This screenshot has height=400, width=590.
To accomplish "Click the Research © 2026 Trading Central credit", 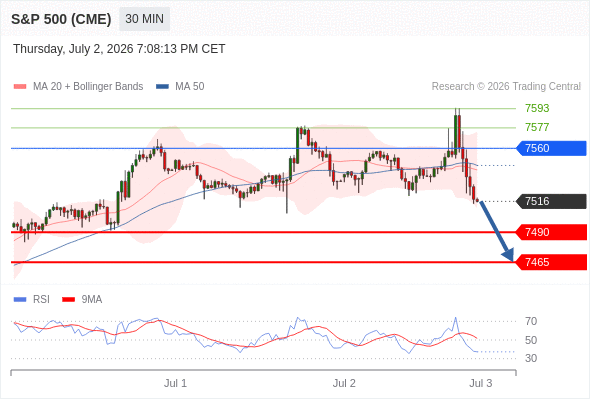I will pos(506,87).
